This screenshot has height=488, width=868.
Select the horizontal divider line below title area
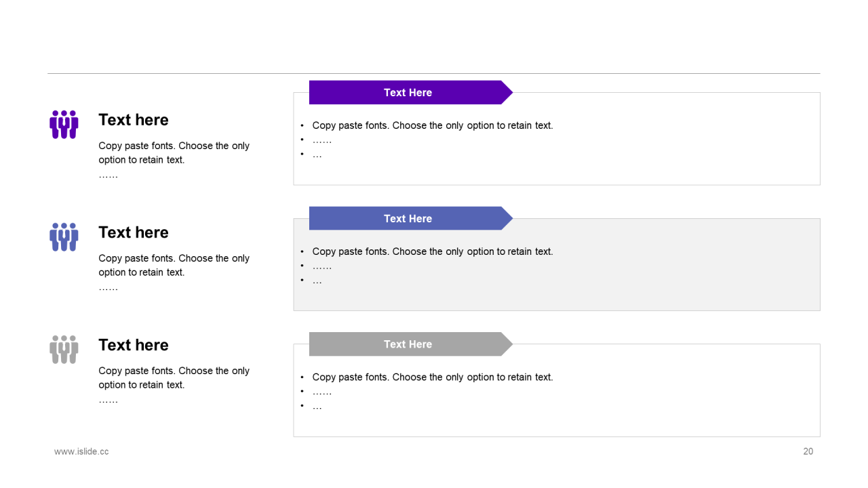click(x=434, y=73)
